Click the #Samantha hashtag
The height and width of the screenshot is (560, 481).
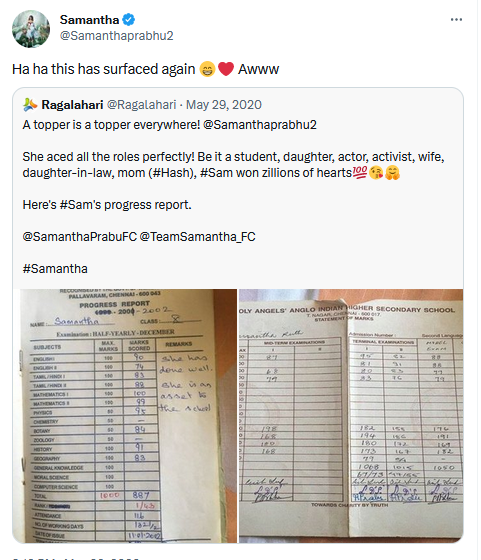tap(55, 269)
